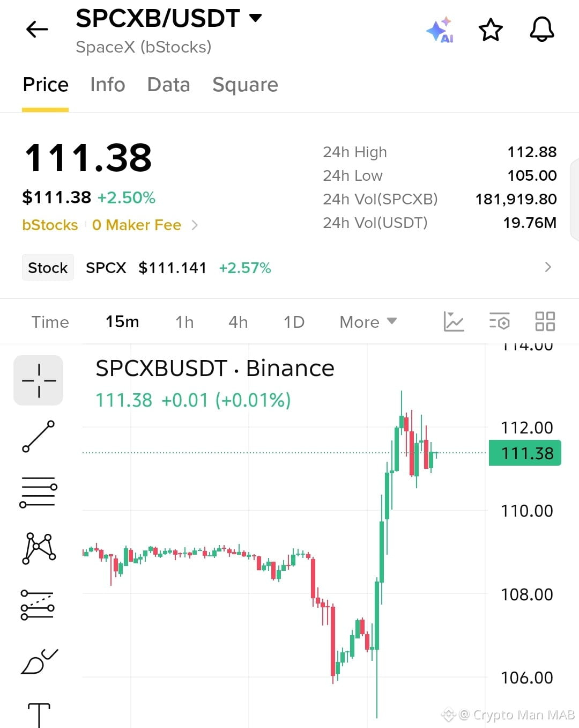The width and height of the screenshot is (579, 728).
Task: Select the 1D interval
Action: 294,322
